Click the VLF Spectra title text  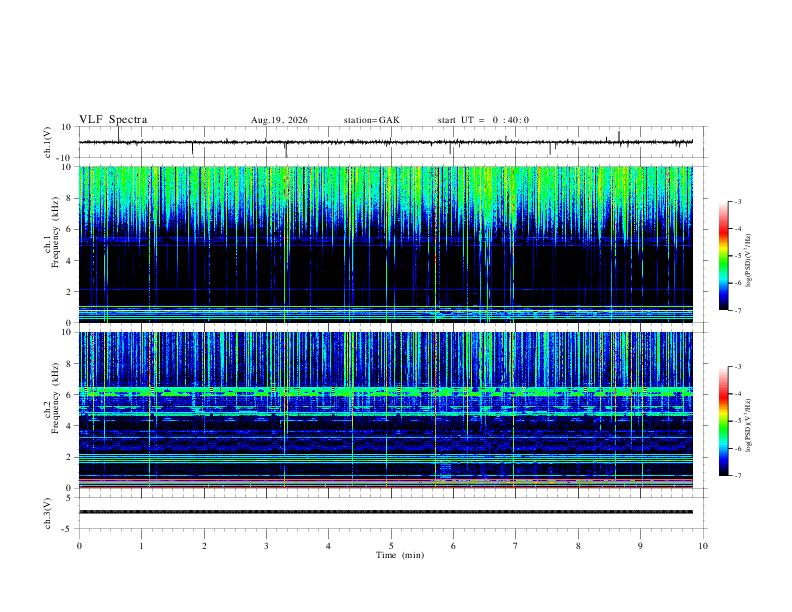[x=113, y=120]
